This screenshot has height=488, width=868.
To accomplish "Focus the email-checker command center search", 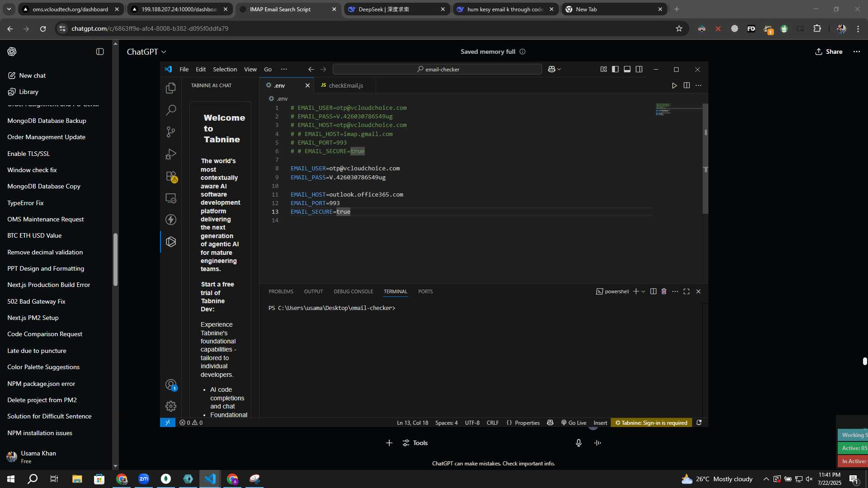I will (437, 69).
